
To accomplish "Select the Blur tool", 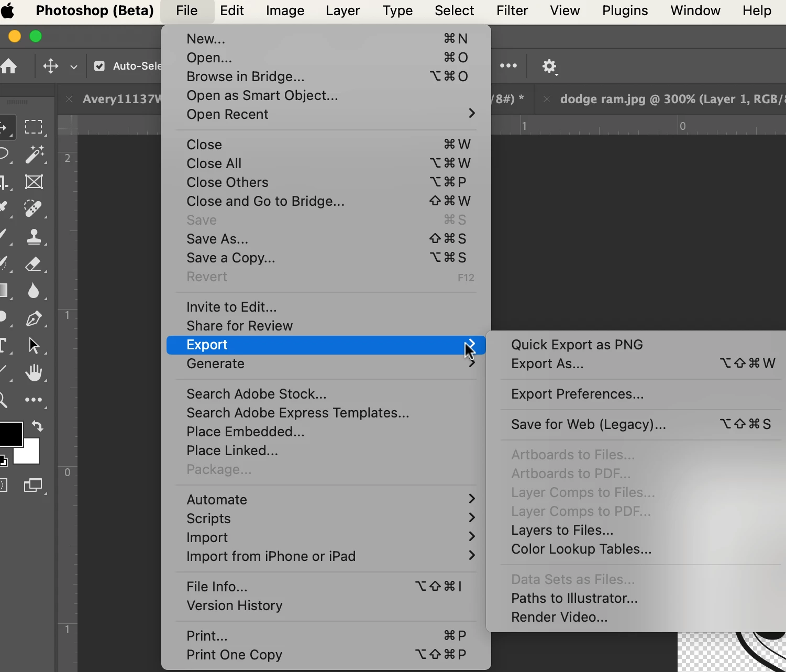I will 34,291.
